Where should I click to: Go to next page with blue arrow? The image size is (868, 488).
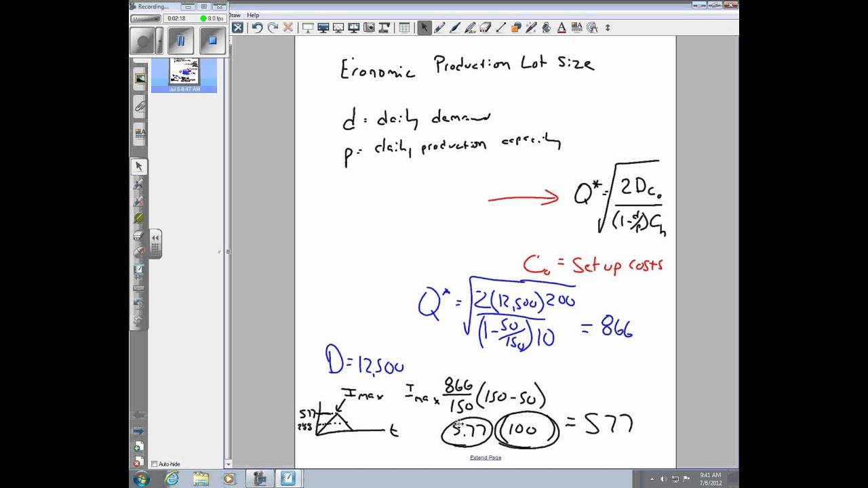[139, 430]
